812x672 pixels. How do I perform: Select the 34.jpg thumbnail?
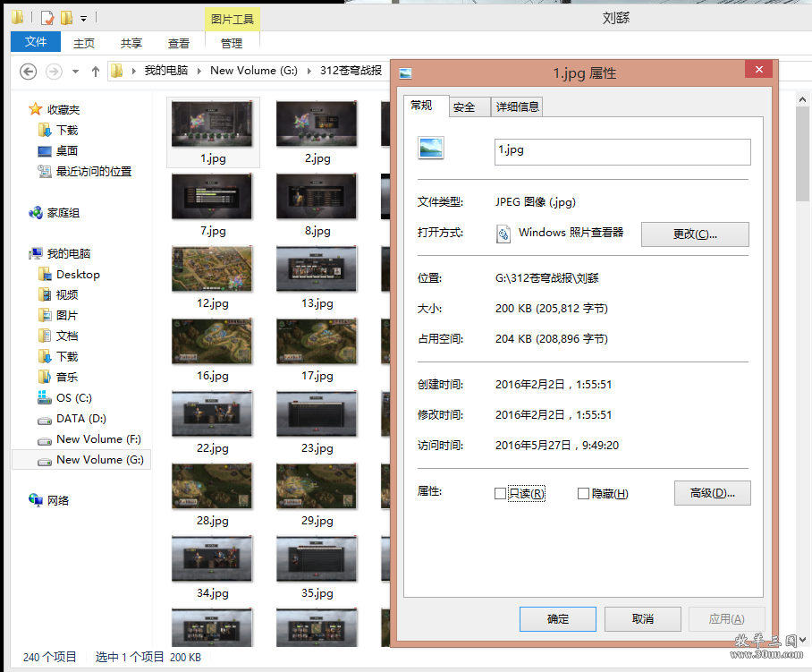212,558
